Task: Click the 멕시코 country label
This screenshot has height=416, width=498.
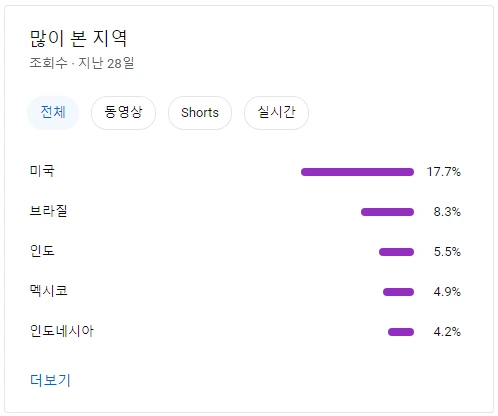Action: click(x=49, y=291)
